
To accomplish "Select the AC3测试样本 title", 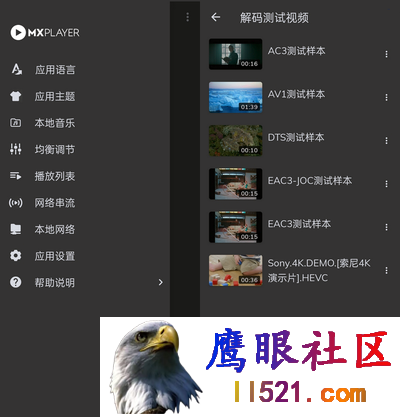I will 296,51.
